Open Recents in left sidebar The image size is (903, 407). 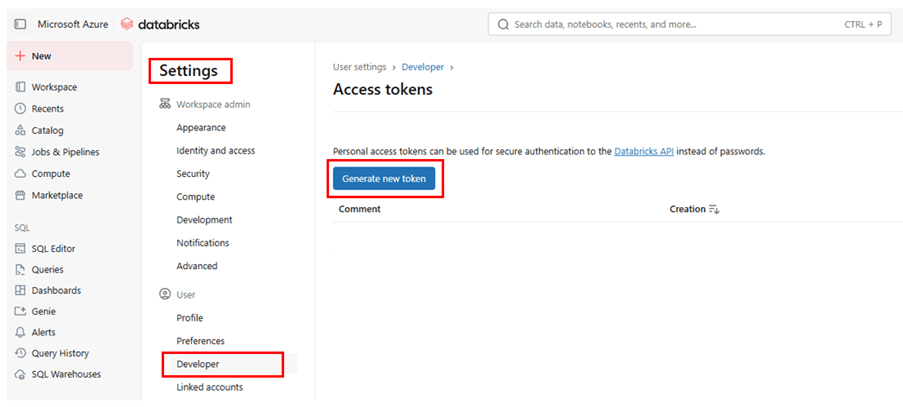click(47, 108)
